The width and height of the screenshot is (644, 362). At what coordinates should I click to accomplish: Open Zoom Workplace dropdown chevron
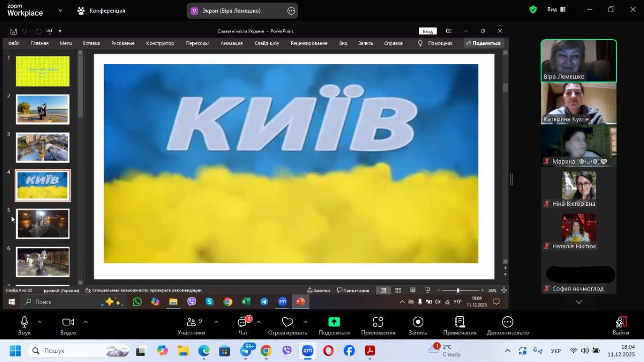point(60,10)
